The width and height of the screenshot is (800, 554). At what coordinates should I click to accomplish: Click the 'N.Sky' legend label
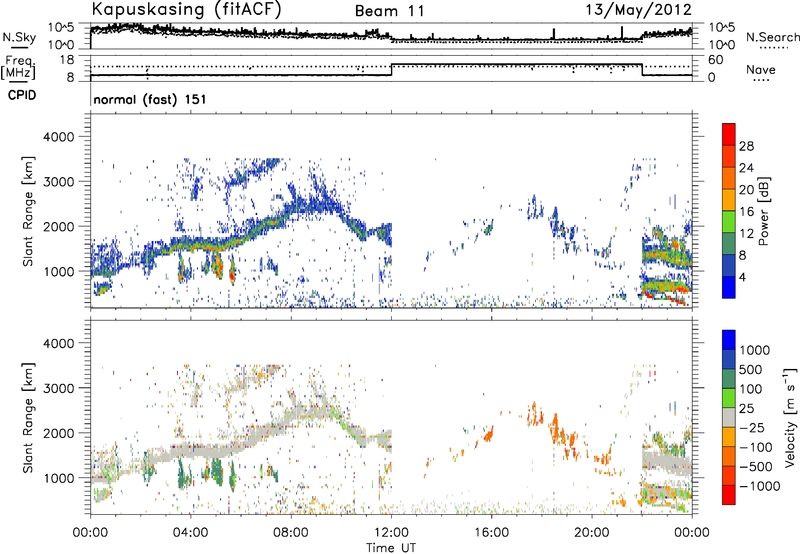[x=19, y=37]
